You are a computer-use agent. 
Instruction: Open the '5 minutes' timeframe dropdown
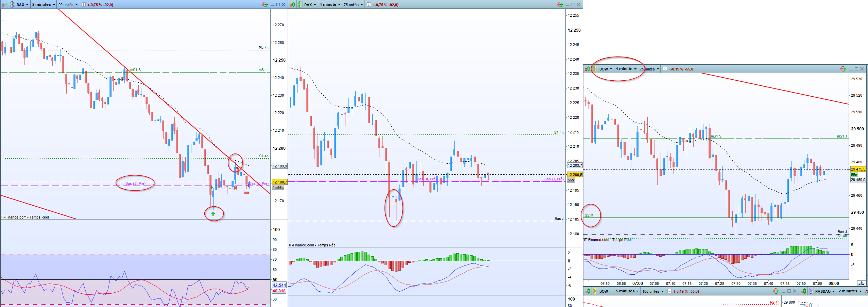click(x=627, y=291)
